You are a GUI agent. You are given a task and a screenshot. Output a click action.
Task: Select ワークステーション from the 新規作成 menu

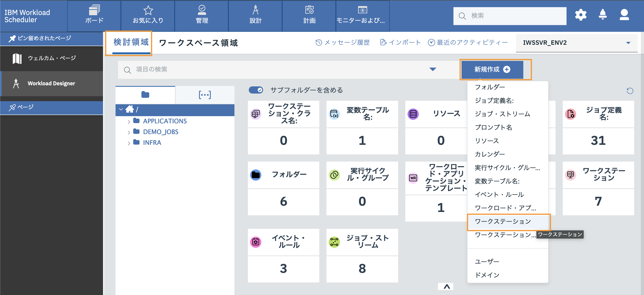click(503, 221)
